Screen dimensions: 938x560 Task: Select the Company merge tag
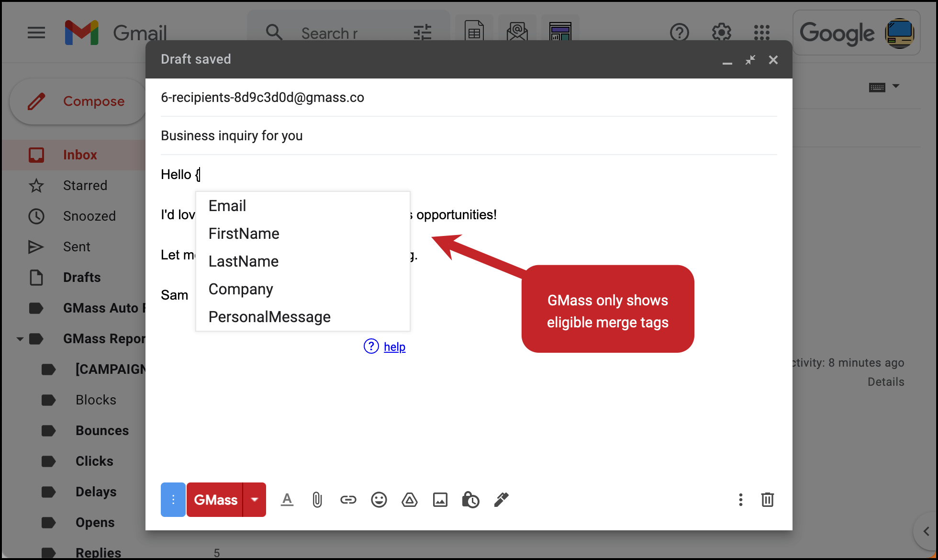coord(303,289)
